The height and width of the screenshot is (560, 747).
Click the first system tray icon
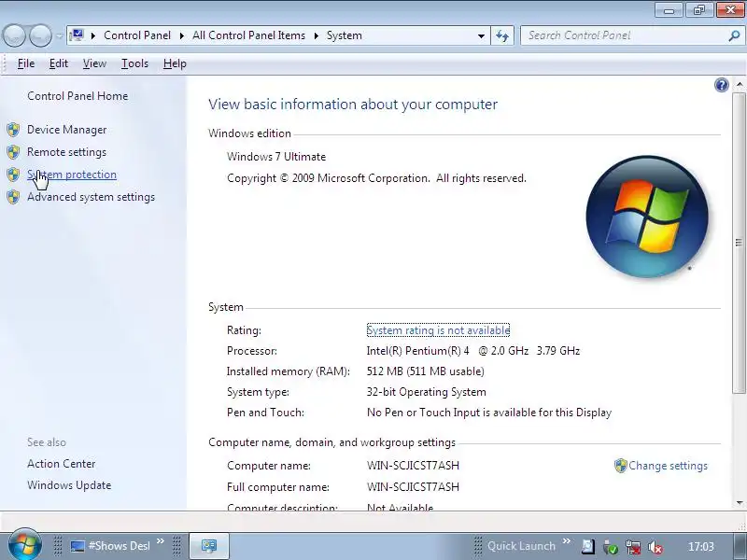tap(588, 547)
